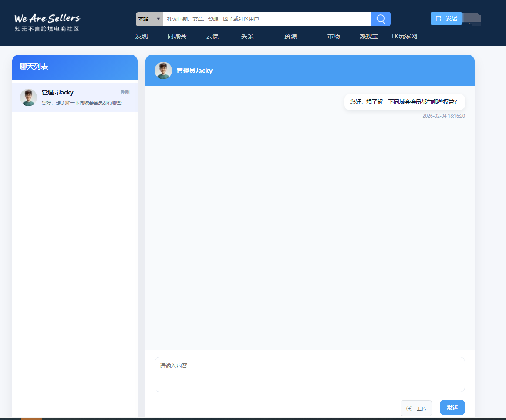Screen dimensions: 506x420
Task: Click the magnifying glass search button
Action: (x=381, y=19)
